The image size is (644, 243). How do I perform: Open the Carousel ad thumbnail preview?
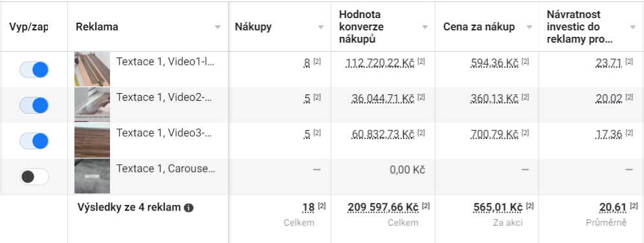(x=92, y=176)
